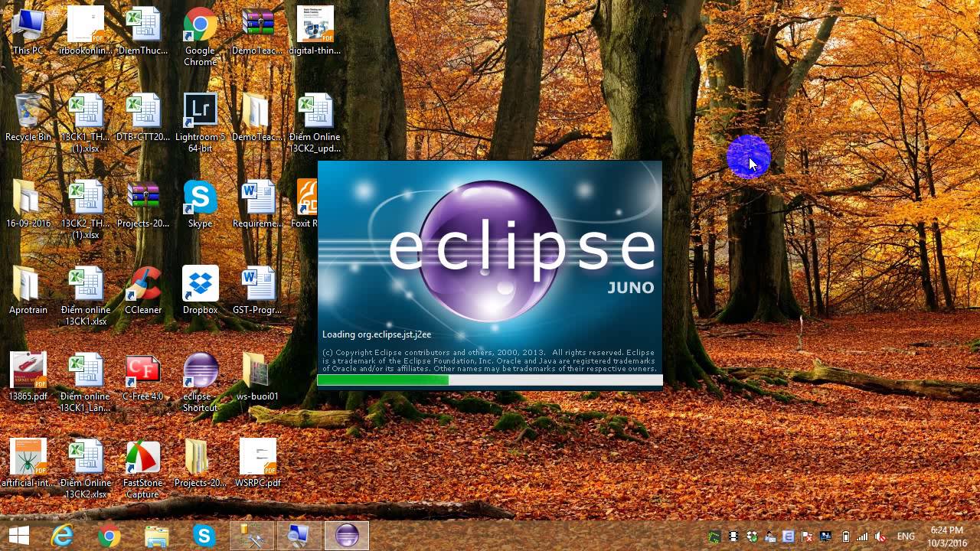Click the muted volume tray icon
The width and height of the screenshot is (980, 551).
click(x=880, y=536)
